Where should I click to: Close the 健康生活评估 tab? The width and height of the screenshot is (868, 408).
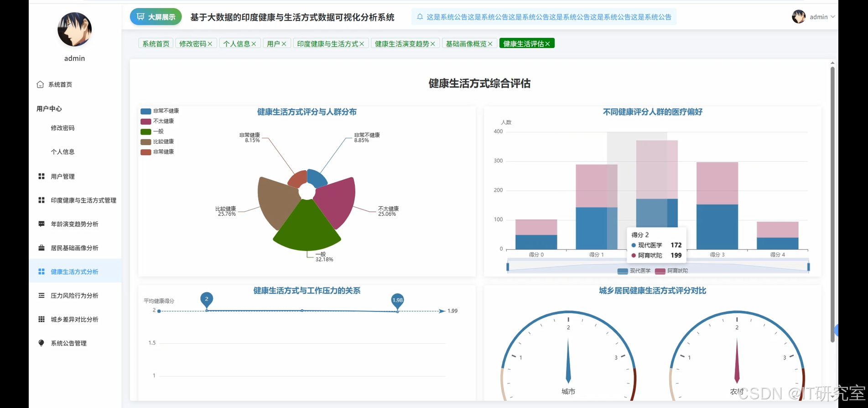548,44
